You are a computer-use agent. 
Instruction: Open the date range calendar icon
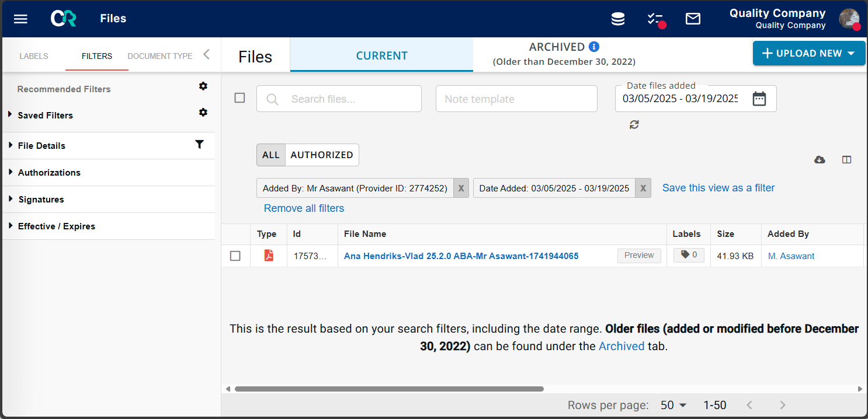759,99
